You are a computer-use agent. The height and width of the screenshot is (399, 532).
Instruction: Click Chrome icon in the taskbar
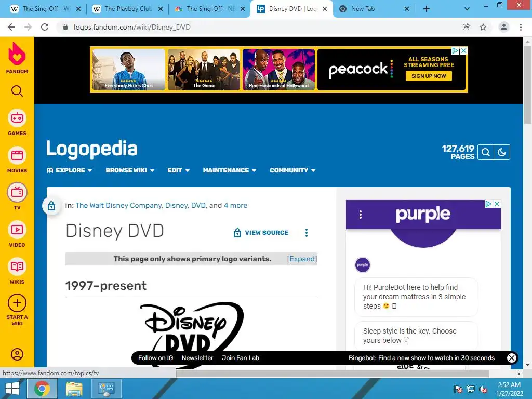42,389
